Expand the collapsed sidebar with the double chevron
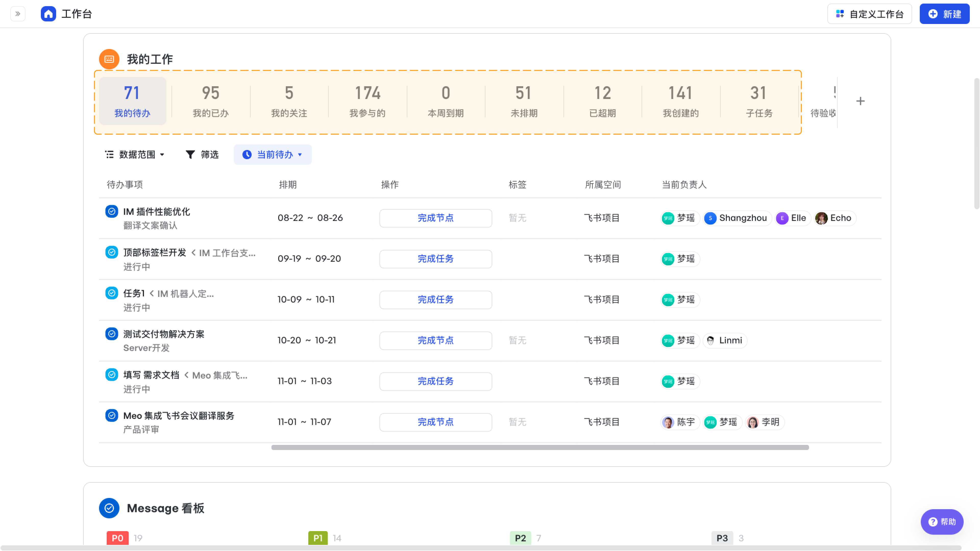The height and width of the screenshot is (551, 980). coord(18,14)
